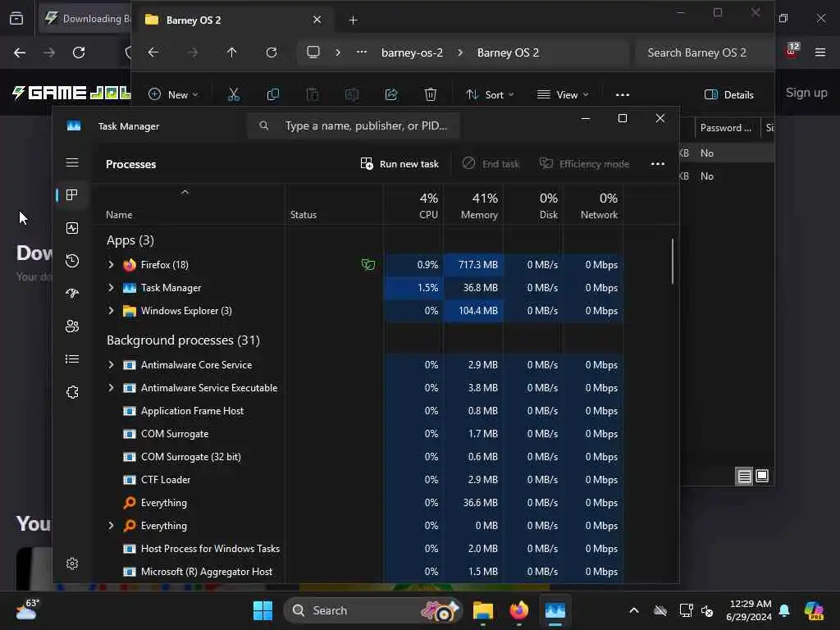Image resolution: width=840 pixels, height=630 pixels.
Task: Open File Explorer See more ellipsis
Action: 623,95
